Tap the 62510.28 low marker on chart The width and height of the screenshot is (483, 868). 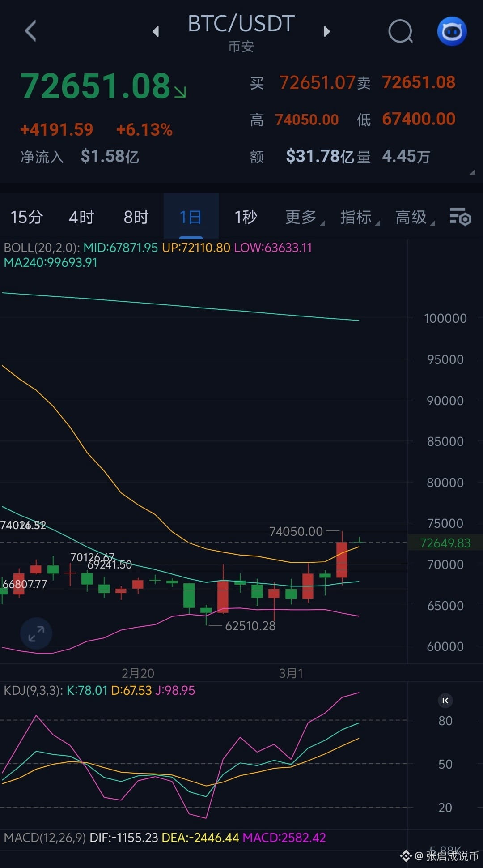pos(250,626)
